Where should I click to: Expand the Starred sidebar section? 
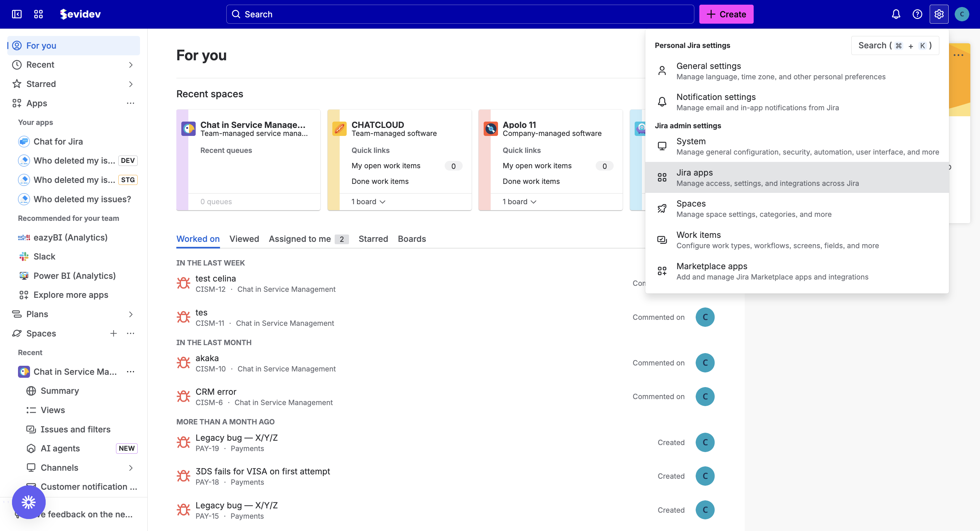click(x=130, y=84)
